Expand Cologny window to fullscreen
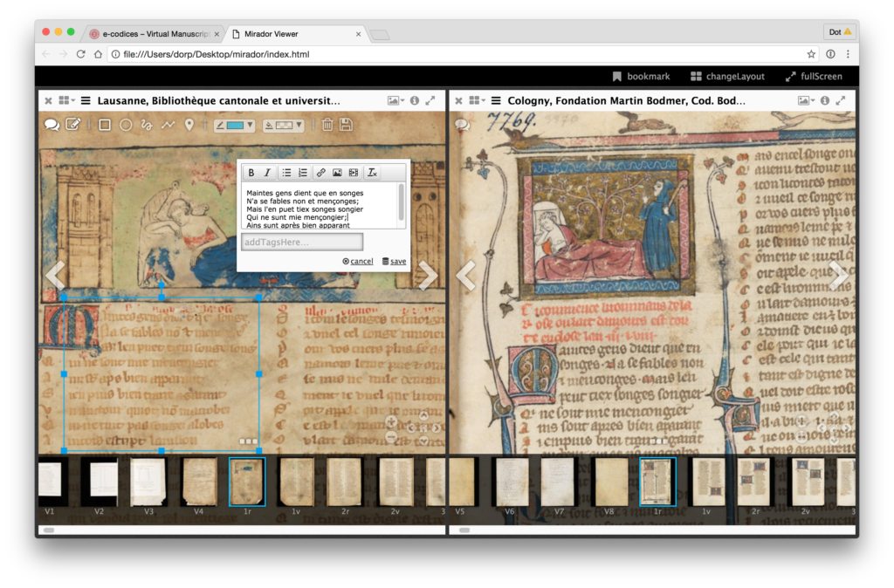This screenshot has width=894, height=588. [841, 100]
